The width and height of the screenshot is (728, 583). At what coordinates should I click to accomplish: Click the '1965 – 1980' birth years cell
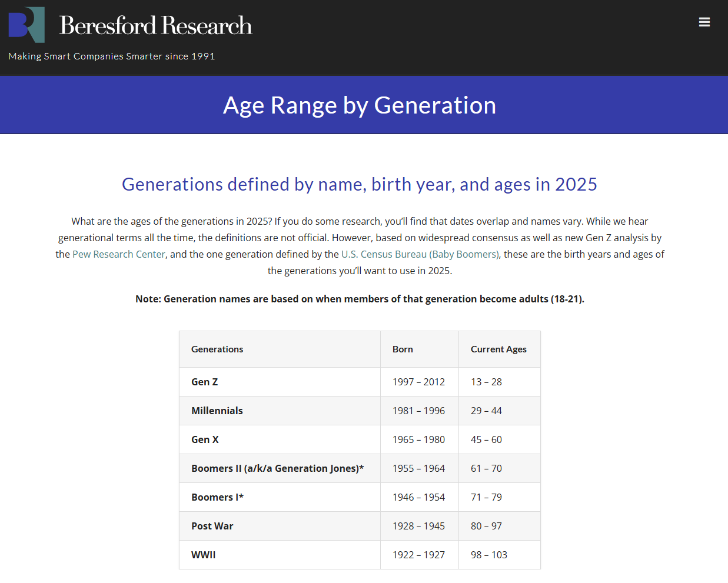tap(418, 439)
